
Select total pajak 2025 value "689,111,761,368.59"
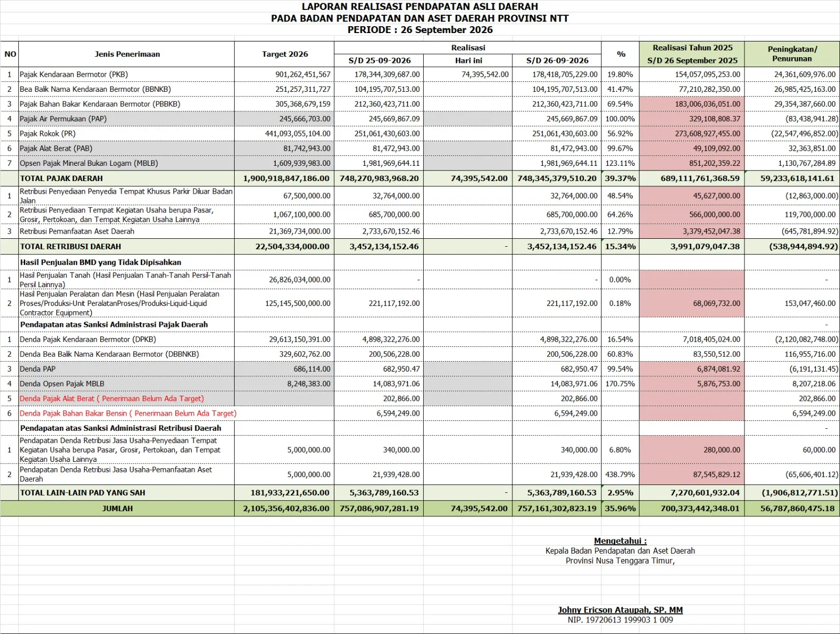click(x=700, y=178)
